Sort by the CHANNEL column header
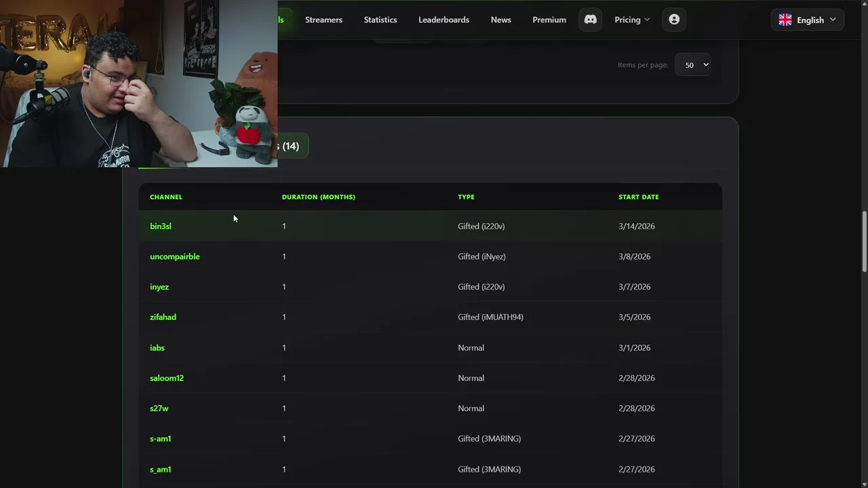Viewport: 868px width, 488px height. (x=166, y=197)
